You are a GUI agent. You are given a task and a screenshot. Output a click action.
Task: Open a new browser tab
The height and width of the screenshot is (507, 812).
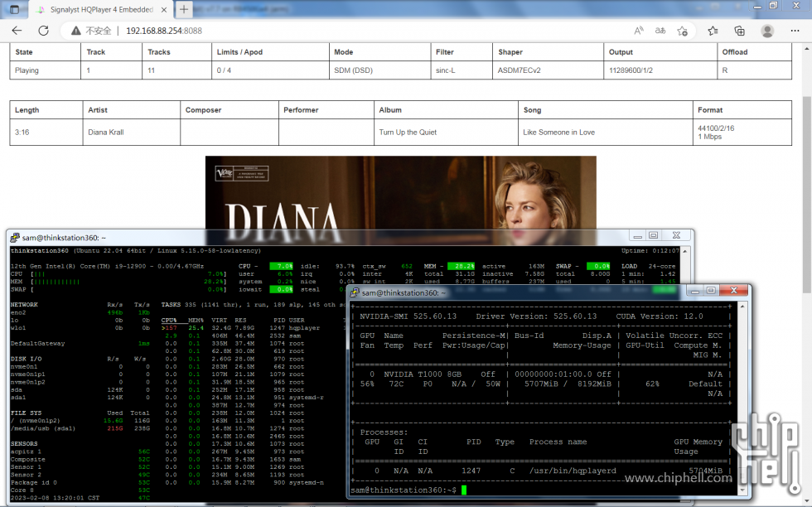pos(184,9)
